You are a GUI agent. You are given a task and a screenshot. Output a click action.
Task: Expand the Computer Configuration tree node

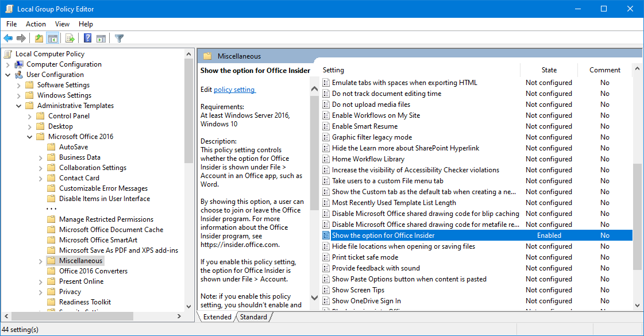(7, 64)
